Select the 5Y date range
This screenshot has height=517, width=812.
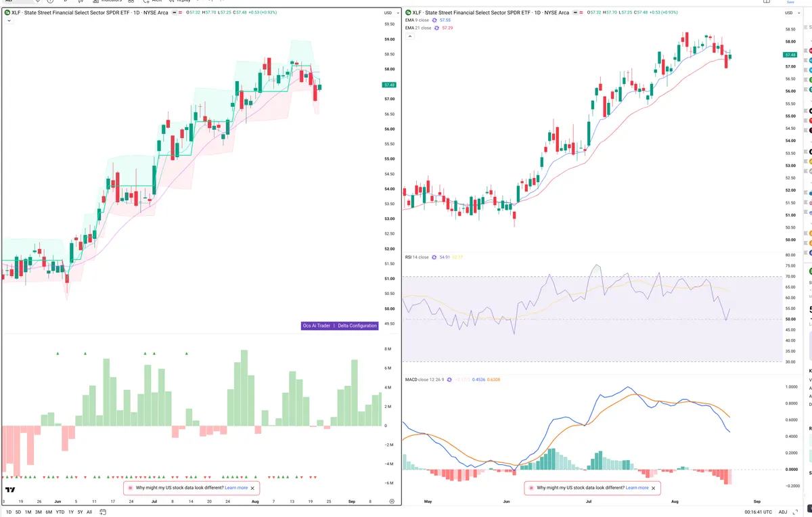[80, 512]
